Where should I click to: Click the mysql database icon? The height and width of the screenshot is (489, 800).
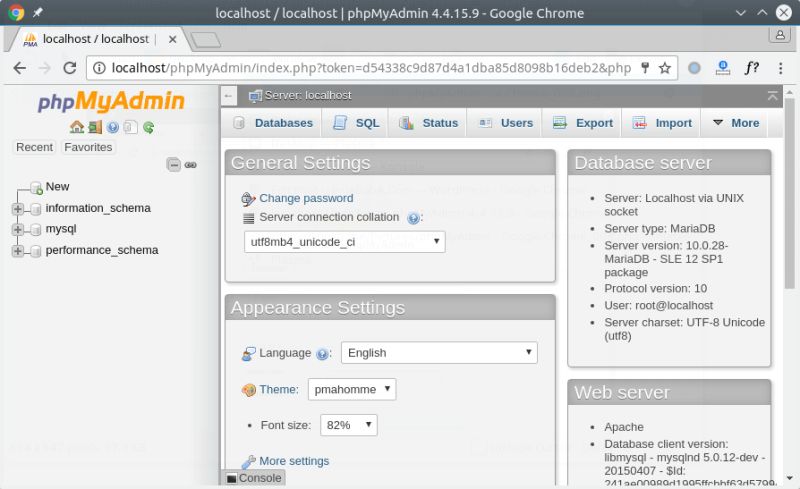click(x=35, y=230)
